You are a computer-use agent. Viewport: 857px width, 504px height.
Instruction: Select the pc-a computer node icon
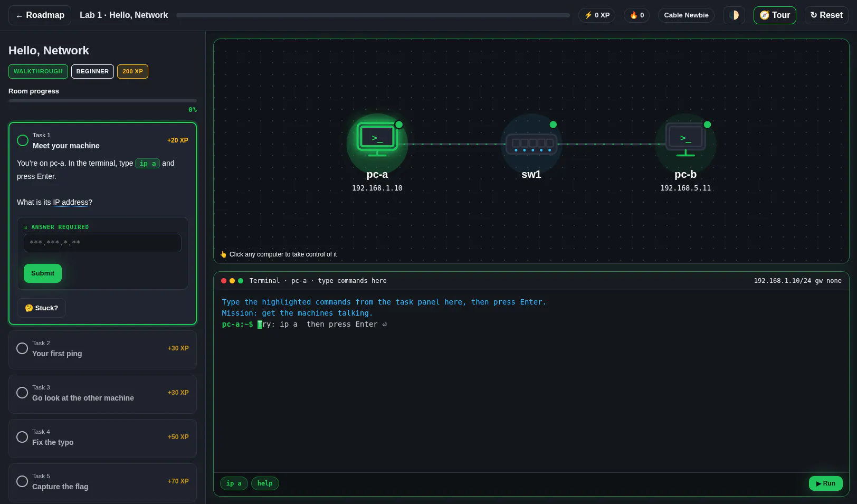click(x=377, y=140)
